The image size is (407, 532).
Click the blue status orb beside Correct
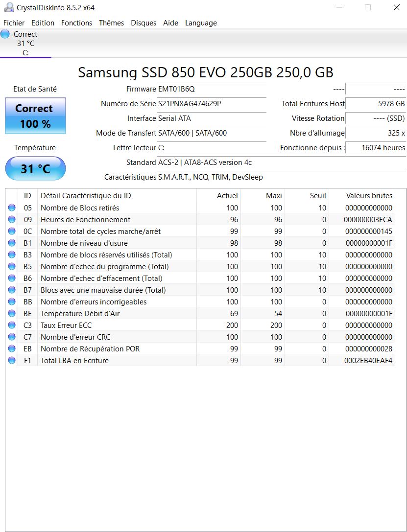pos(5,34)
